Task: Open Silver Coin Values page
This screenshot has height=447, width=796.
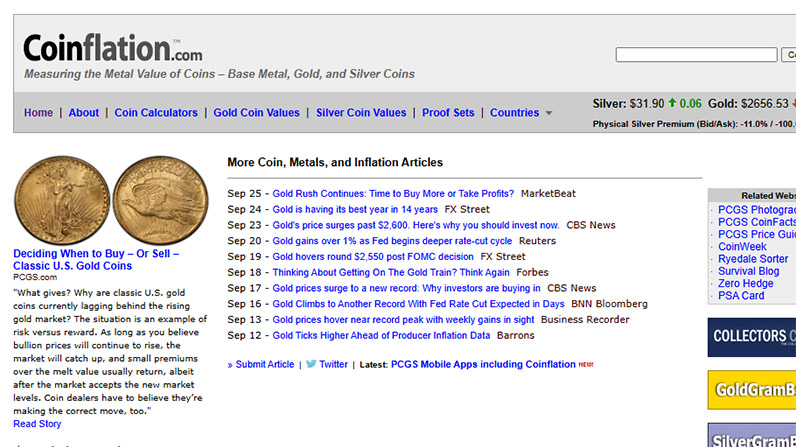Action: point(361,113)
